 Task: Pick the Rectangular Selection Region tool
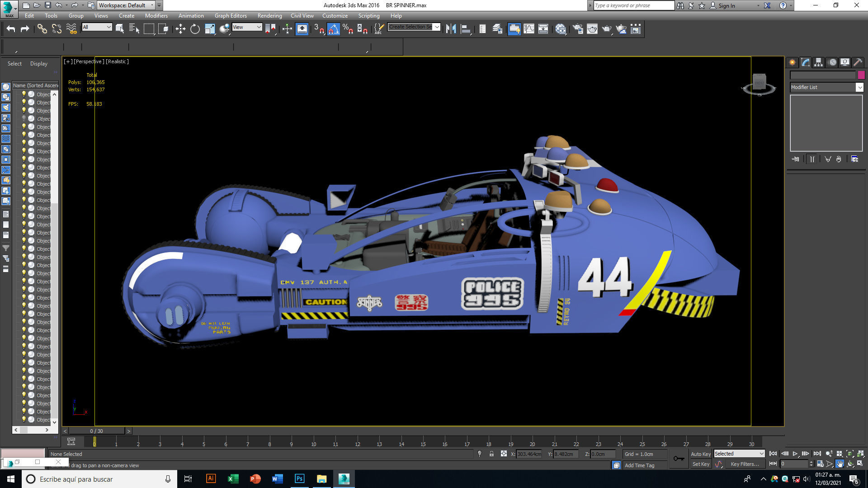pyautogui.click(x=149, y=29)
